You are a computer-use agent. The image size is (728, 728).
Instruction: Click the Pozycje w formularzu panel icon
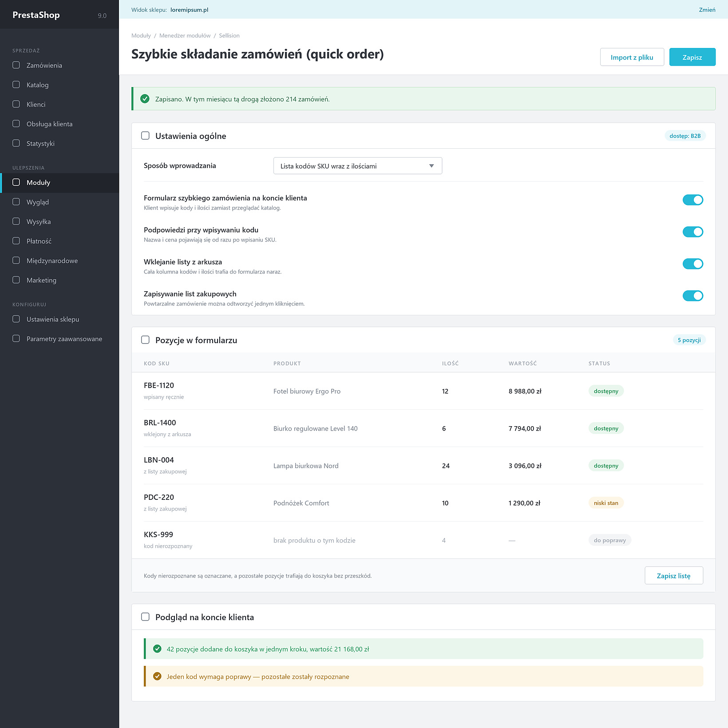tap(145, 340)
